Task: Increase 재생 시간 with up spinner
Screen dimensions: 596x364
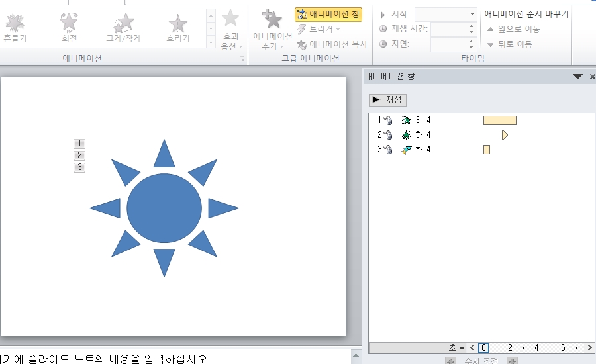Action: pos(472,26)
